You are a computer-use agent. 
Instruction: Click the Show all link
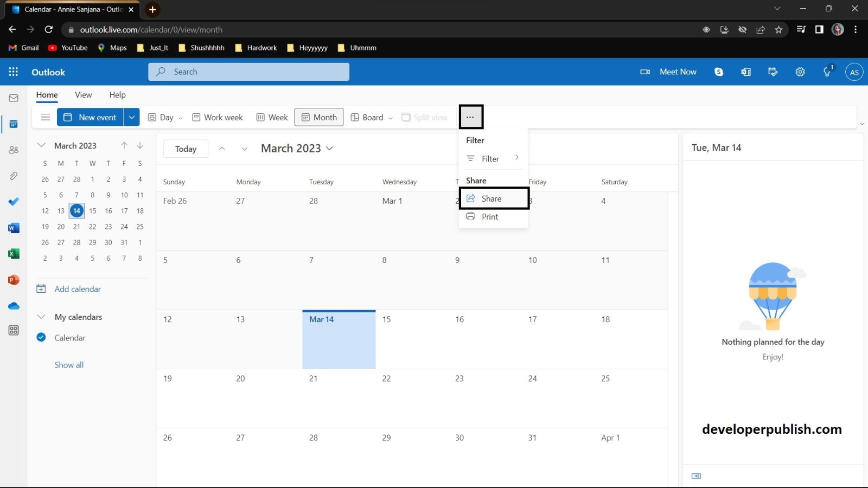point(69,364)
